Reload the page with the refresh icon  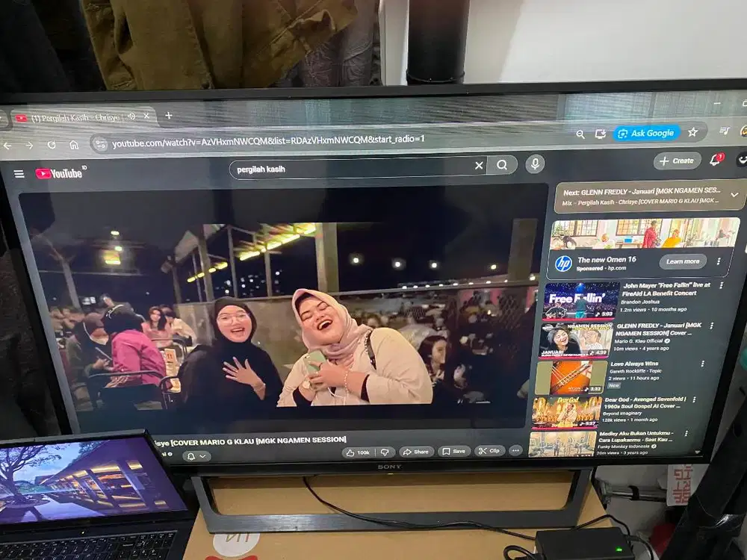[51, 144]
